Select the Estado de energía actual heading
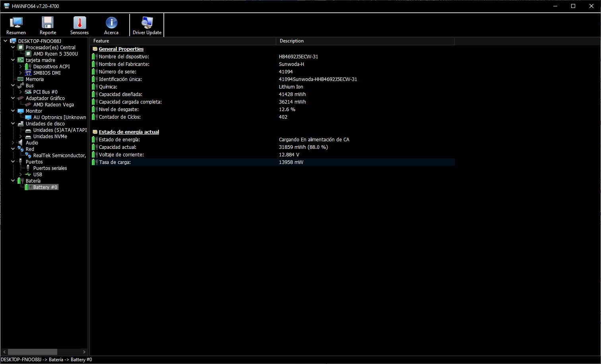This screenshot has height=364, width=601. [x=129, y=132]
